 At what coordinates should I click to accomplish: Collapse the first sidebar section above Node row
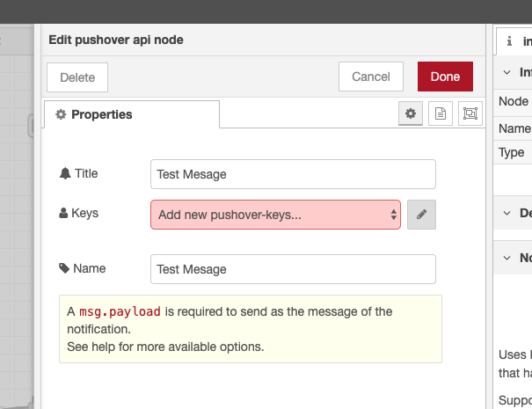(507, 73)
